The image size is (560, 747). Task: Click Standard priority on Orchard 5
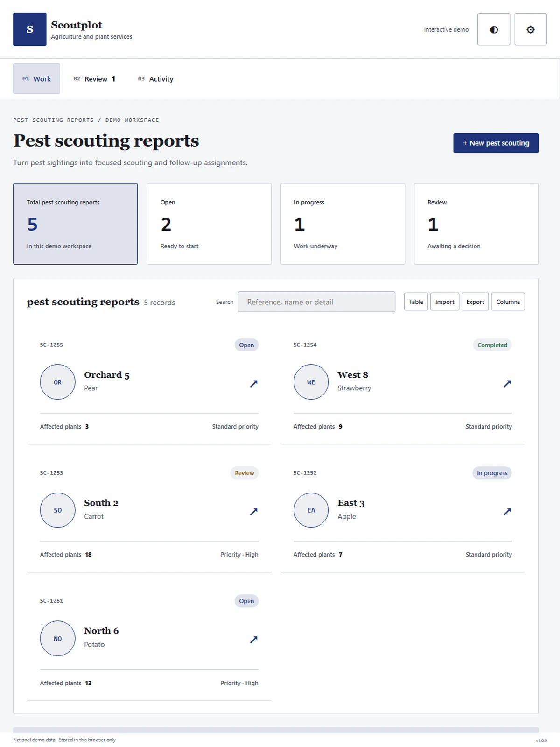(x=235, y=427)
